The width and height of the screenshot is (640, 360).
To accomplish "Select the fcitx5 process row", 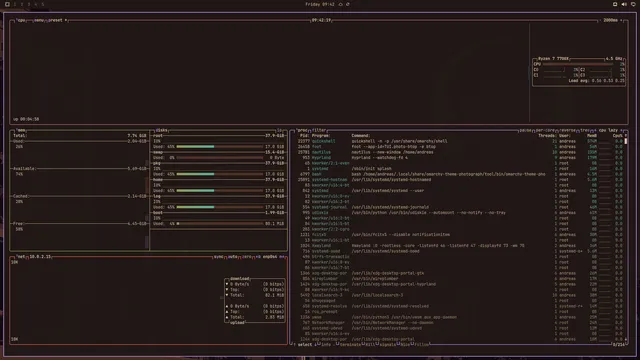I will pyautogui.click(x=460, y=235).
